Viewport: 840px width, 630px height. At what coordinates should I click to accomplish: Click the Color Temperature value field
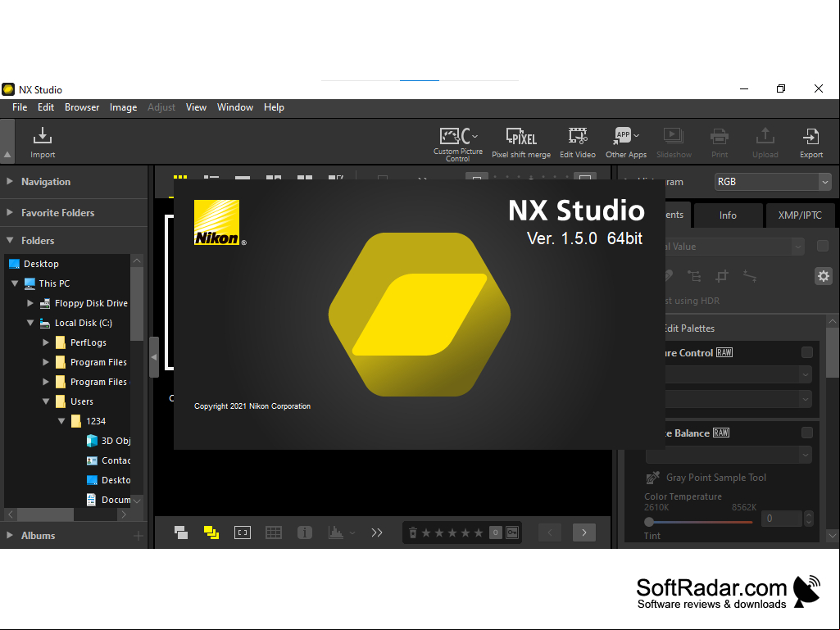782,519
